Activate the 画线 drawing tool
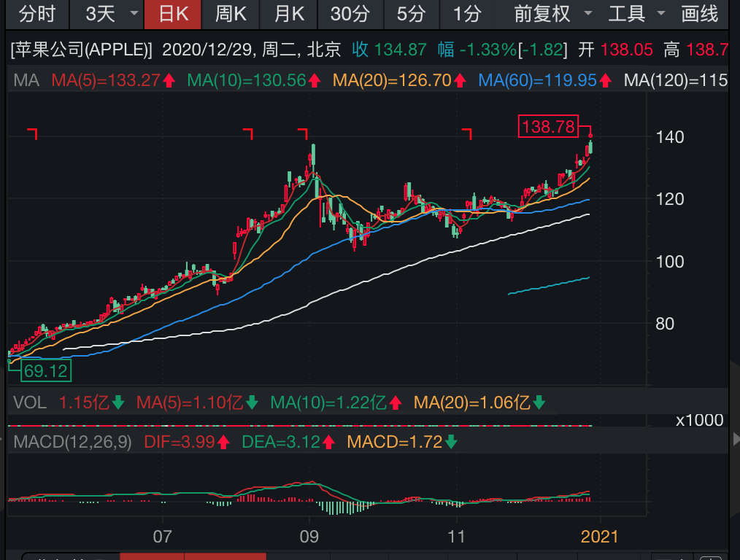 [700, 14]
